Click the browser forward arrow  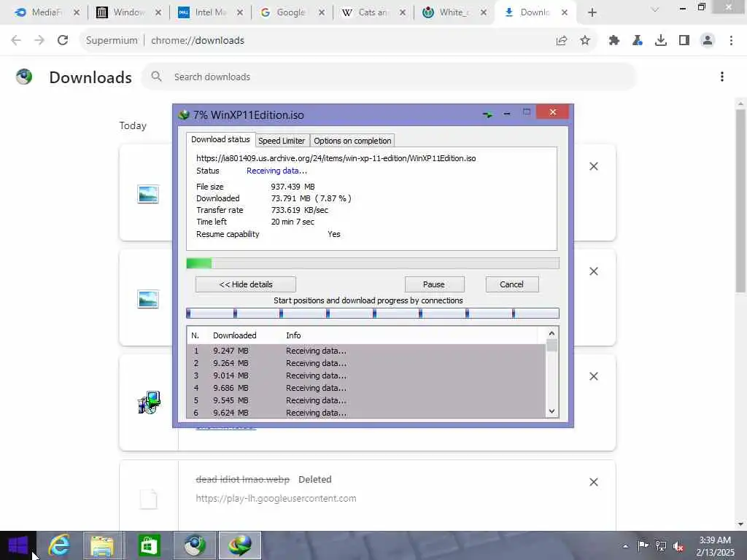39,41
